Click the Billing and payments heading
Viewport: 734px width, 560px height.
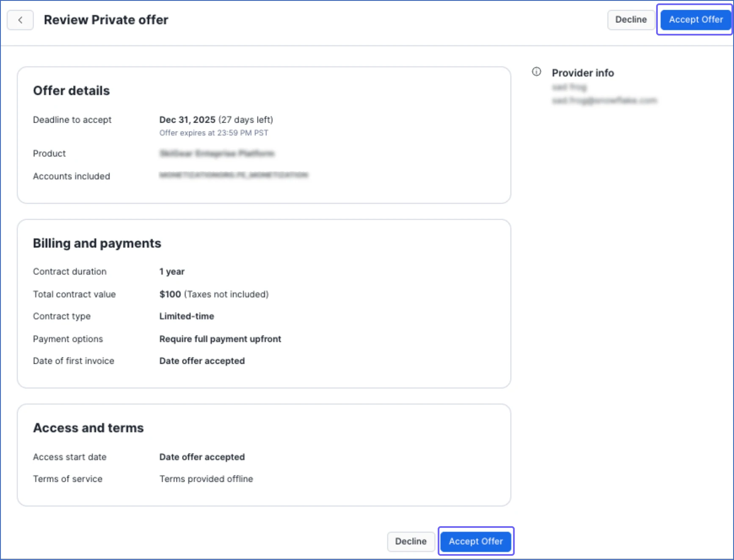(97, 243)
